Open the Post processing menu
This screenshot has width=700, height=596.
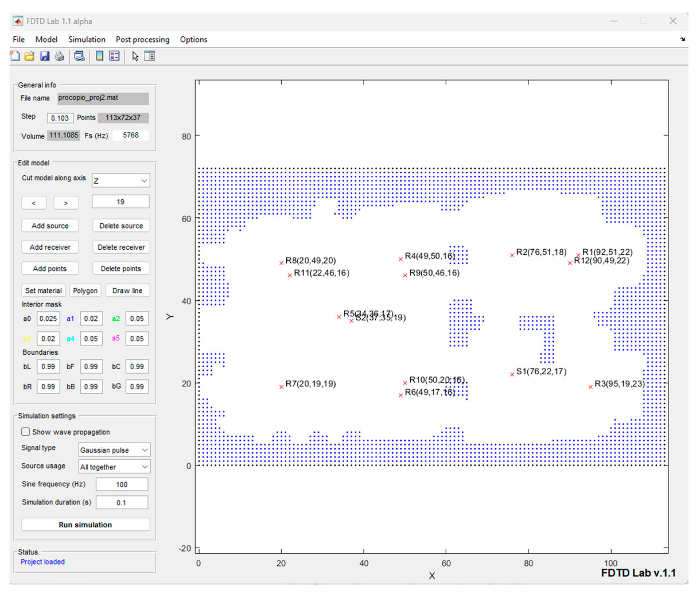[143, 39]
